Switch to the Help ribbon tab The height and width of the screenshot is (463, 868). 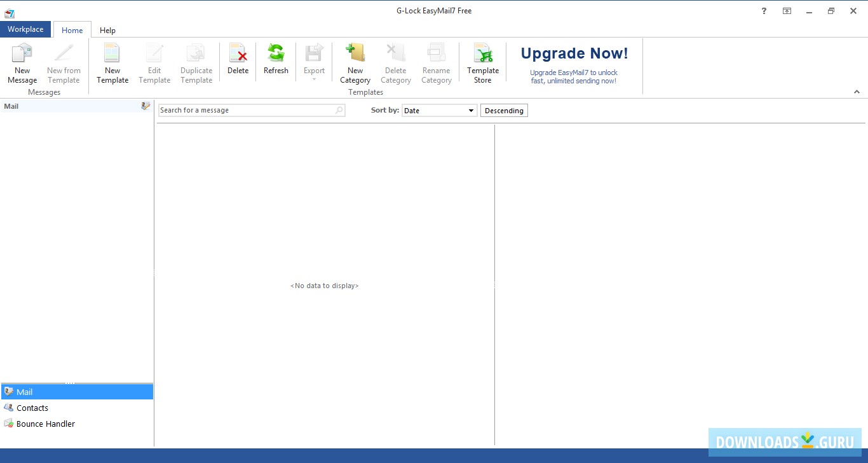tap(108, 30)
